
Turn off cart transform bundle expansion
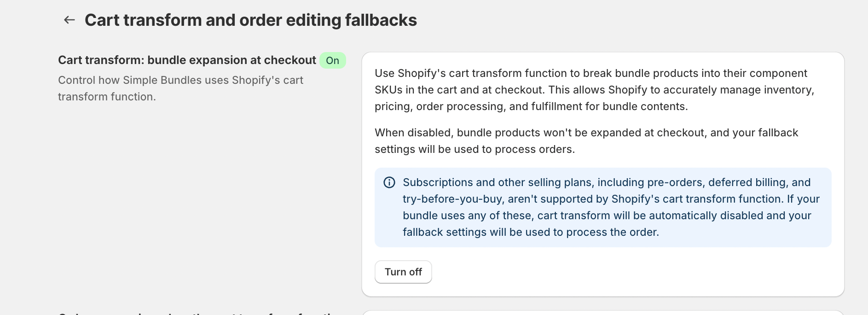pyautogui.click(x=403, y=272)
